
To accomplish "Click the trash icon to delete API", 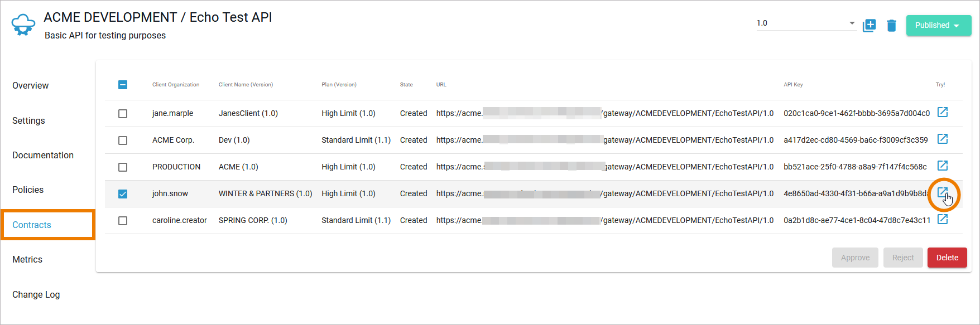I will point(891,26).
